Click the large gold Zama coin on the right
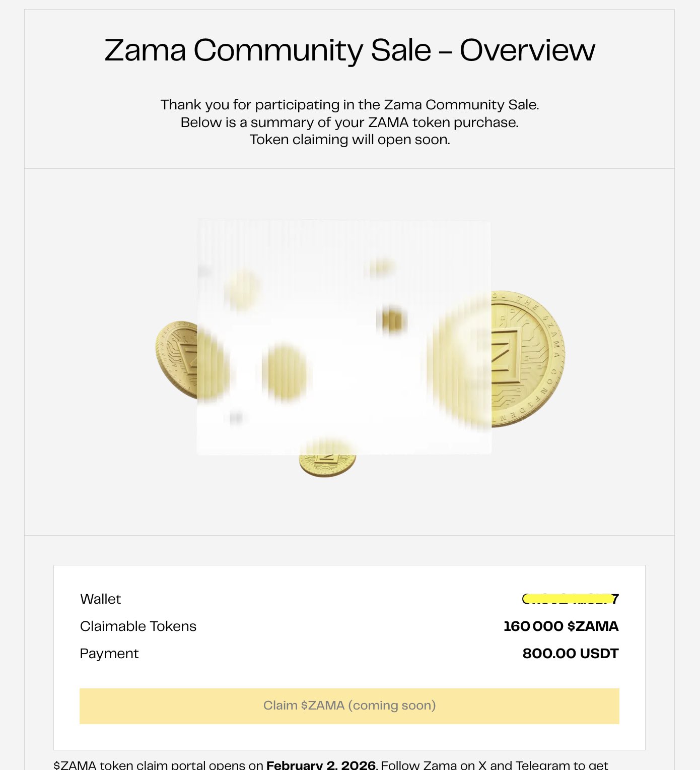This screenshot has width=700, height=770. 526,359
